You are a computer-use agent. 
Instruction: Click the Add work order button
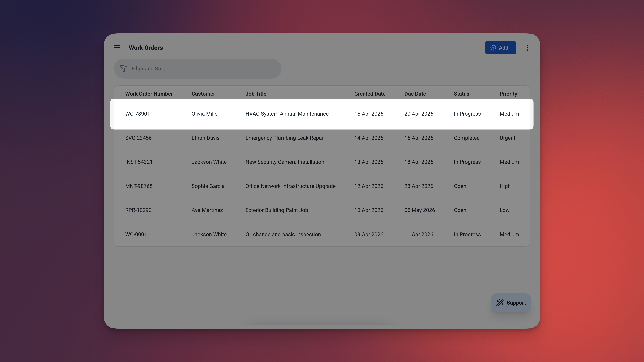[500, 48]
